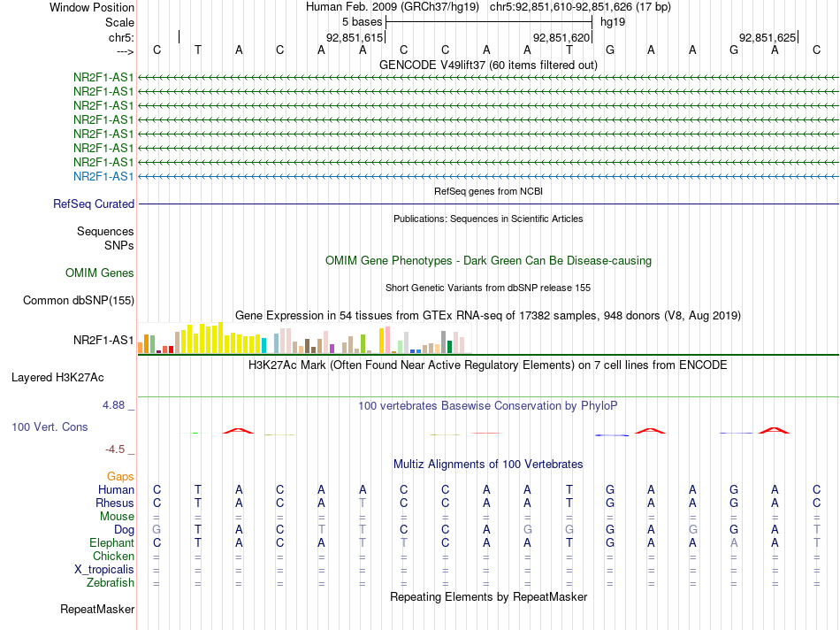
Task: Click the Layered H3K27Ac track label
Action: pos(57,378)
